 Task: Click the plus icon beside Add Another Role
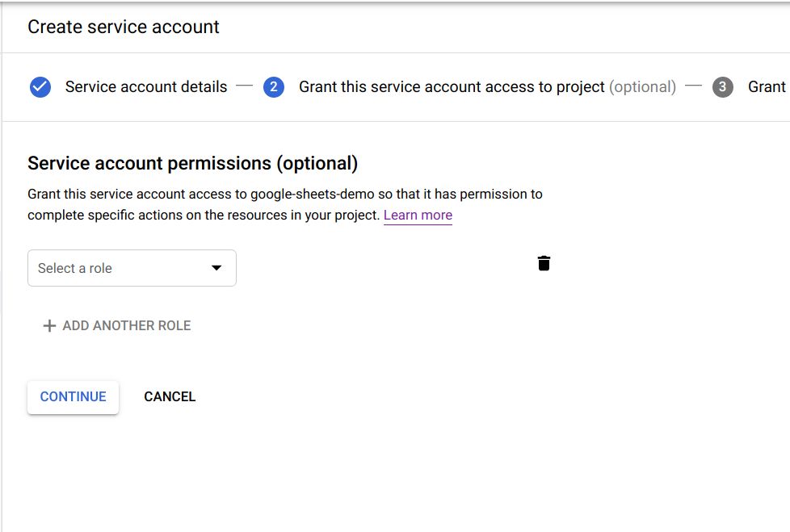coord(49,326)
